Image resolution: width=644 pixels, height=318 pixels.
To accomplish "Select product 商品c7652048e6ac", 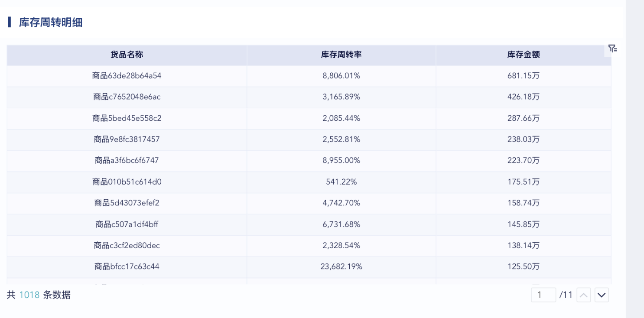I will click(x=127, y=97).
